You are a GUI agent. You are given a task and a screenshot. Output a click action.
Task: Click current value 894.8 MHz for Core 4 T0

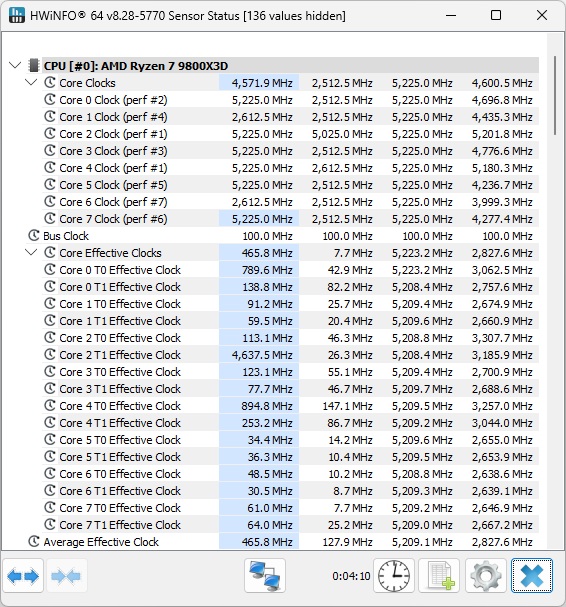267,406
